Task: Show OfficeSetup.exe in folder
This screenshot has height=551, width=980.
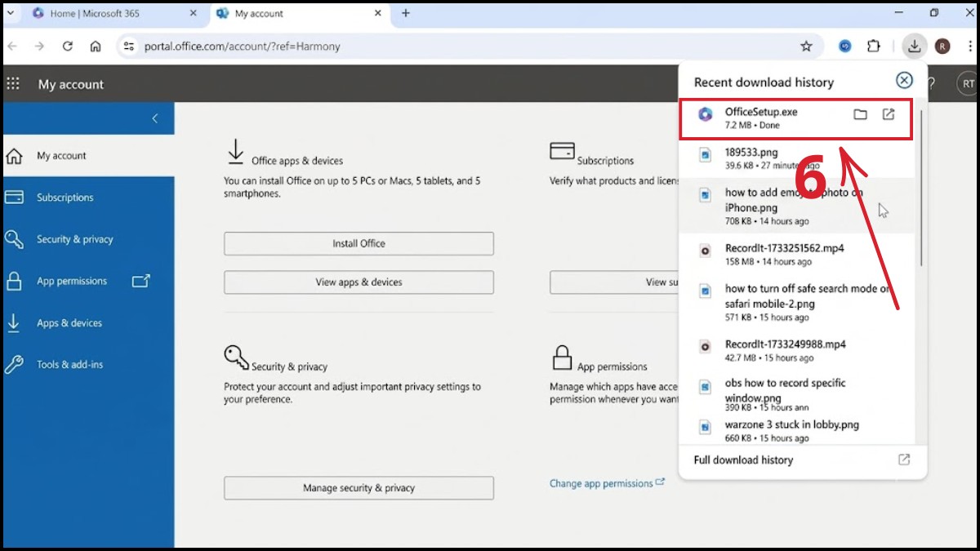Action: pos(860,114)
